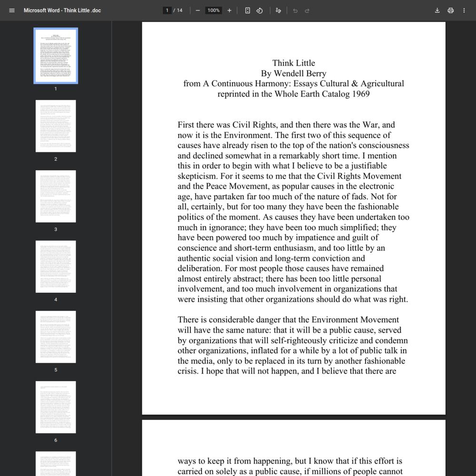Open page 3 thumbnail
Viewport: 476px width, 476px height.
(56, 197)
